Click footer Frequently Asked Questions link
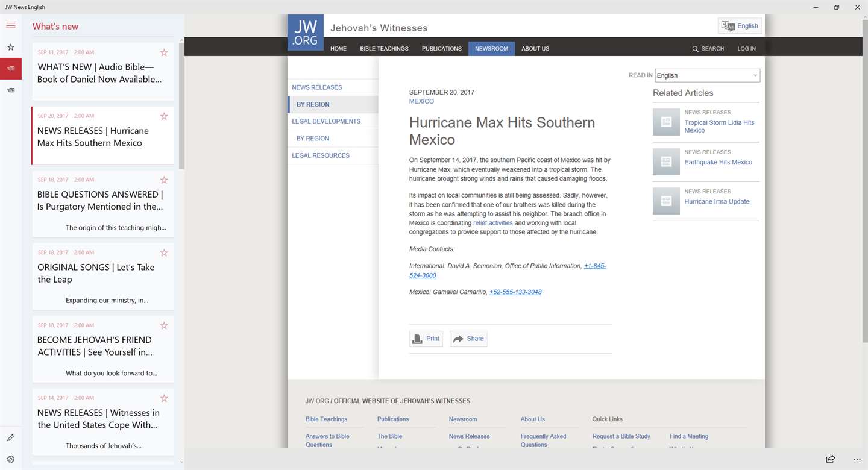868x470 pixels. [x=544, y=440]
